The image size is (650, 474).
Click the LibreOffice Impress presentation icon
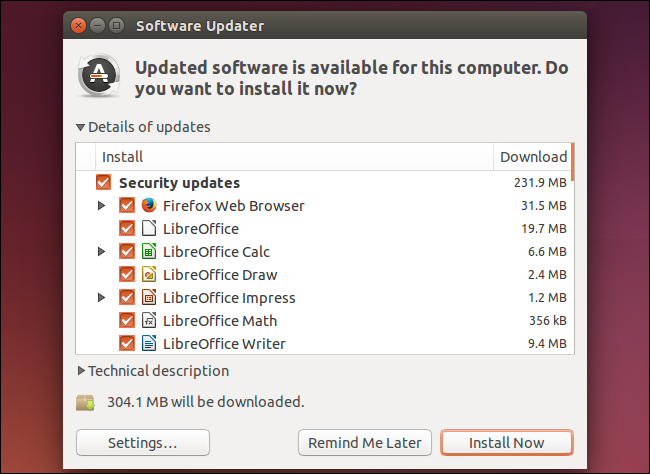point(148,298)
